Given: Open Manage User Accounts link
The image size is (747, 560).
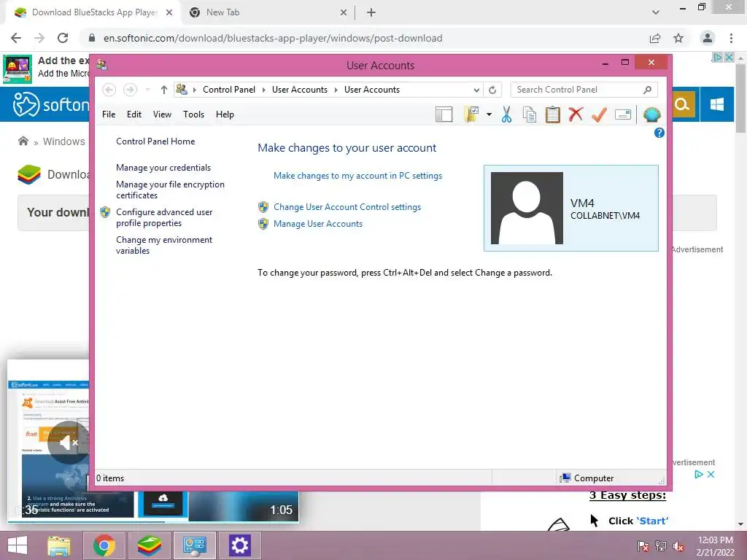Looking at the screenshot, I should (318, 224).
